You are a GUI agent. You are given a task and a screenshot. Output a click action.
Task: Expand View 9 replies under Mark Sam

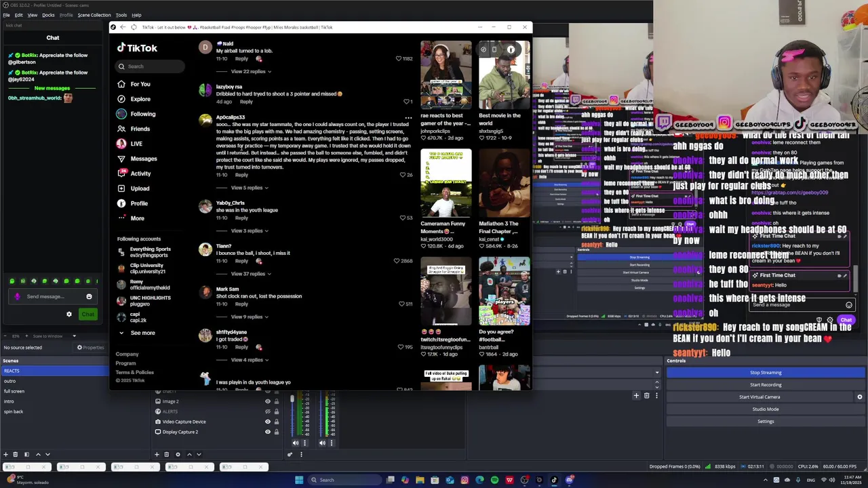[x=250, y=317]
